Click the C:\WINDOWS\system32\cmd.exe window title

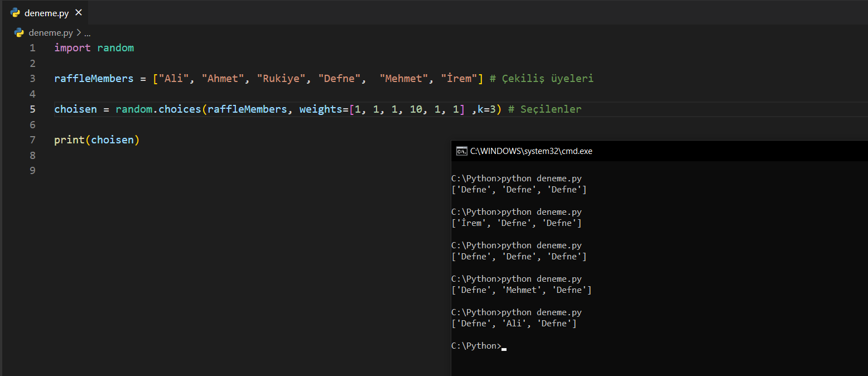pos(531,151)
